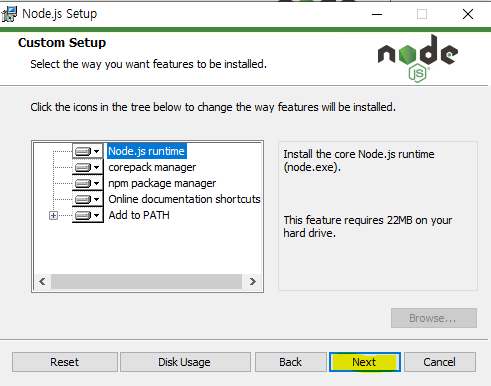
Task: Select npm package manager tree row
Action: [162, 183]
